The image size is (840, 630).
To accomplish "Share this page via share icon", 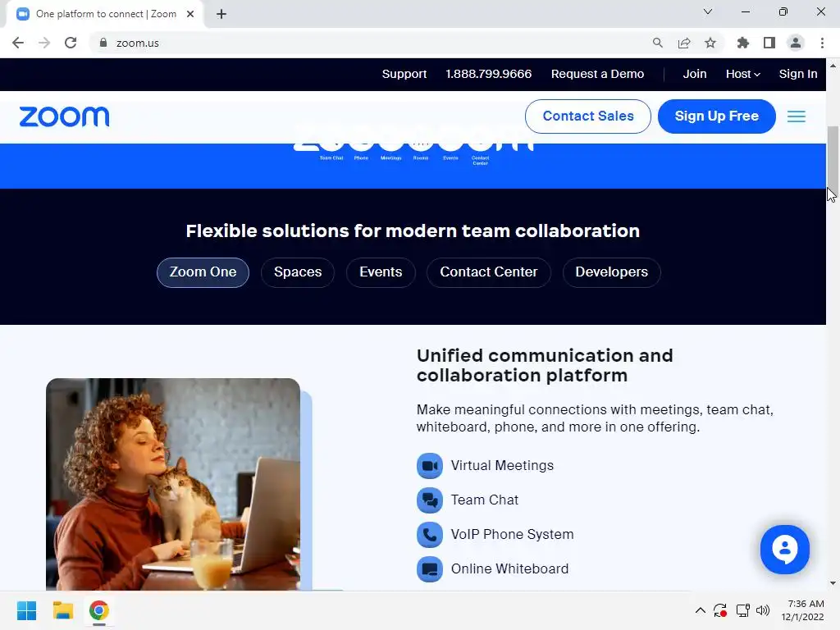I will 684,43.
